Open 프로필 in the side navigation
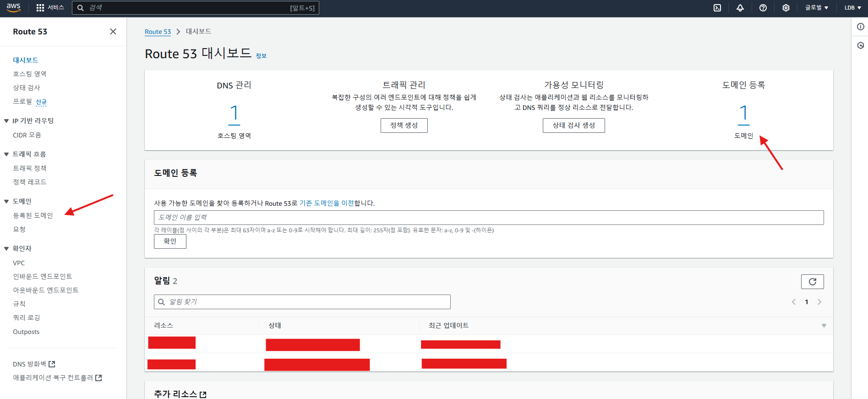 [22, 102]
